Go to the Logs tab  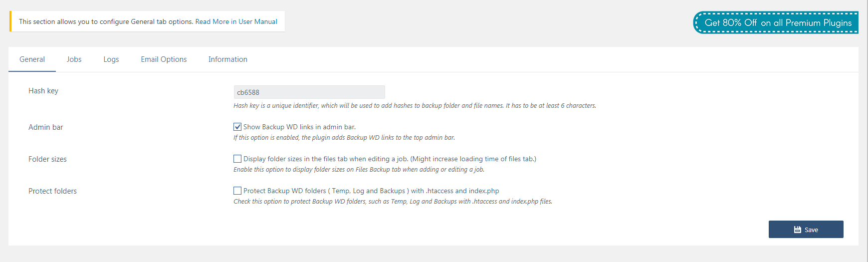pyautogui.click(x=111, y=59)
